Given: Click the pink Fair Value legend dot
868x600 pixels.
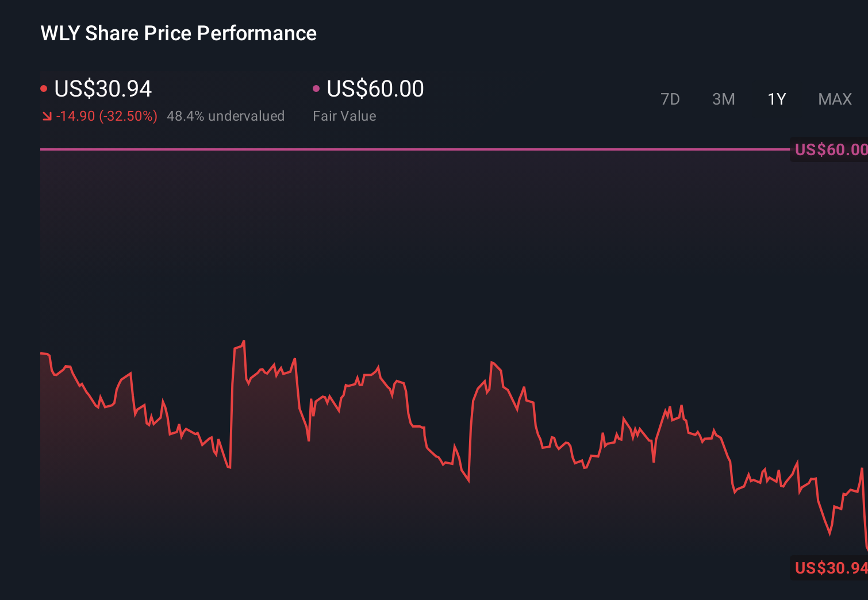Looking at the screenshot, I should [316, 88].
